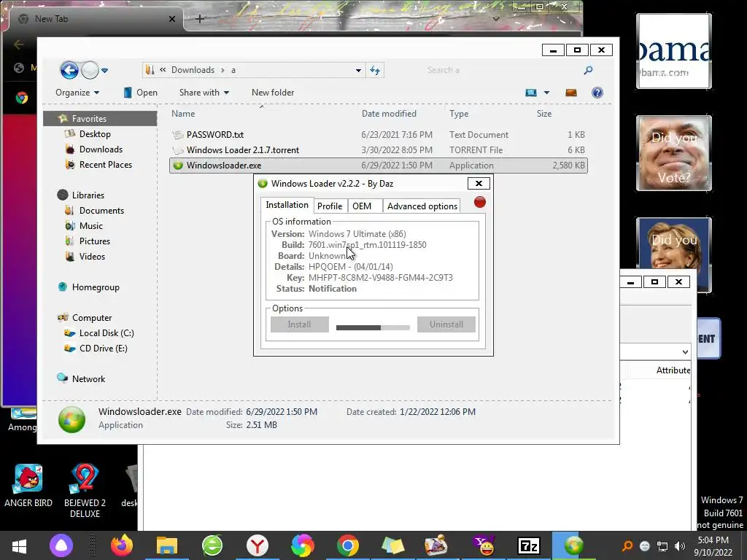Open File Explorer from the taskbar

167,545
